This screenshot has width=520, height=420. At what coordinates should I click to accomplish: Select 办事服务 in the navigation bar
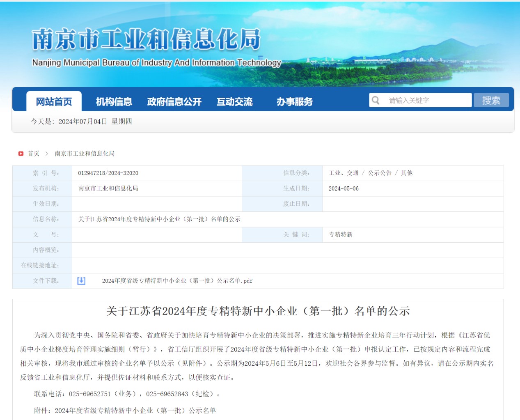point(294,101)
